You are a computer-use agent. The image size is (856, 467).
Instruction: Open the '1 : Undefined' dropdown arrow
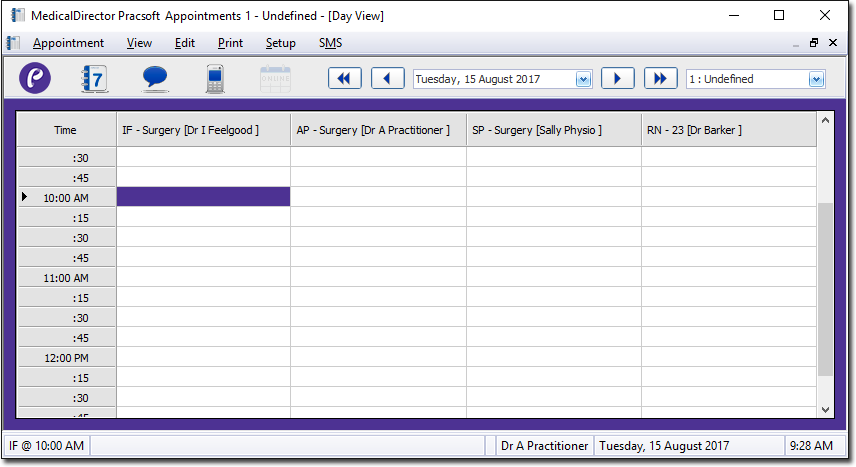tap(816, 79)
